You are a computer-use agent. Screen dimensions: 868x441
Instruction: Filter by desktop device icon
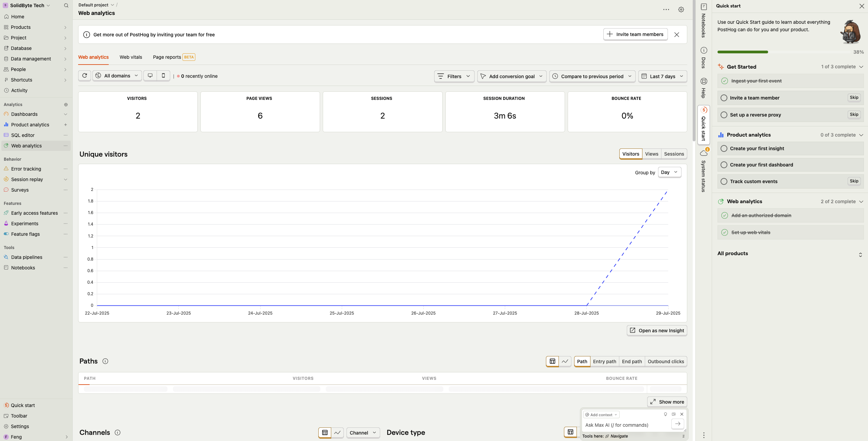150,75
